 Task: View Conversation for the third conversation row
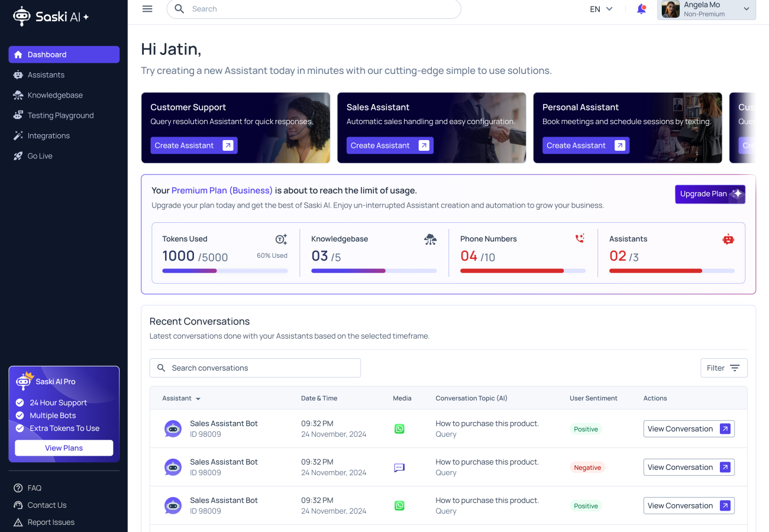click(689, 505)
